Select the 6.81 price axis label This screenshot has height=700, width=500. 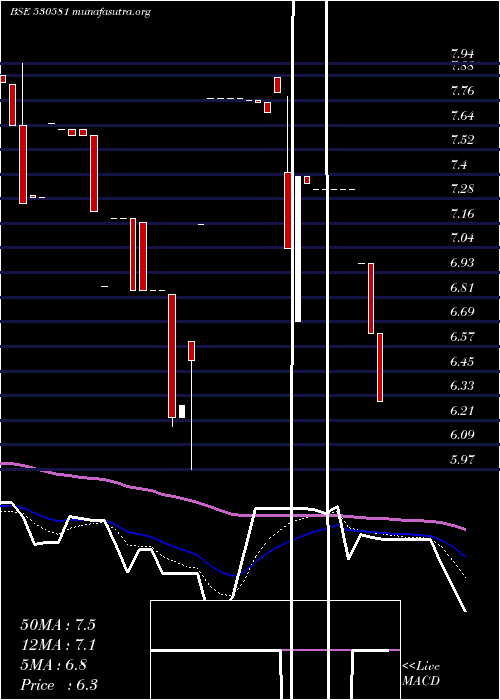(x=462, y=287)
